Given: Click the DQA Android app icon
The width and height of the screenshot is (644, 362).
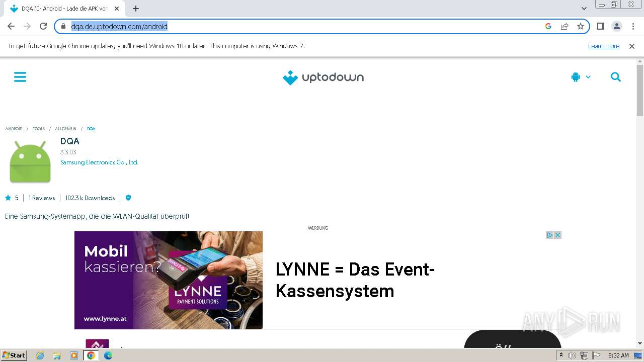Looking at the screenshot, I should pyautogui.click(x=30, y=161).
